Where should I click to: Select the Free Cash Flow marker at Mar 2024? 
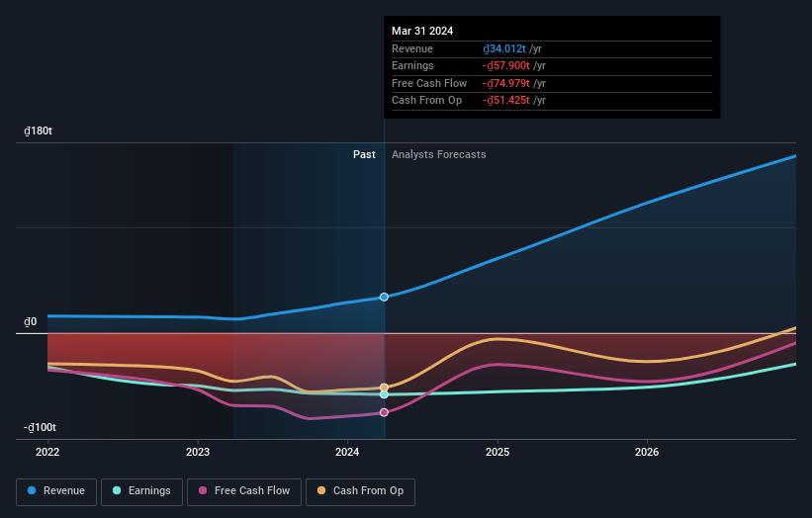384,412
